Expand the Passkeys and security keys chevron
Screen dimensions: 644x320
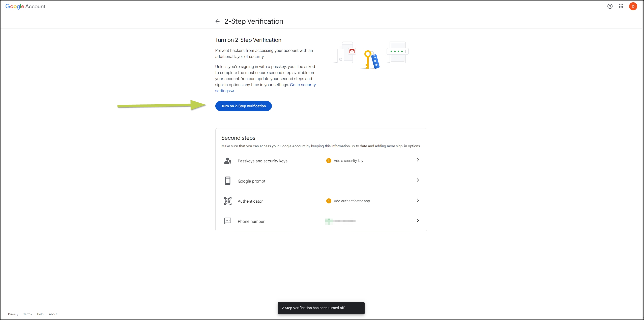[418, 160]
